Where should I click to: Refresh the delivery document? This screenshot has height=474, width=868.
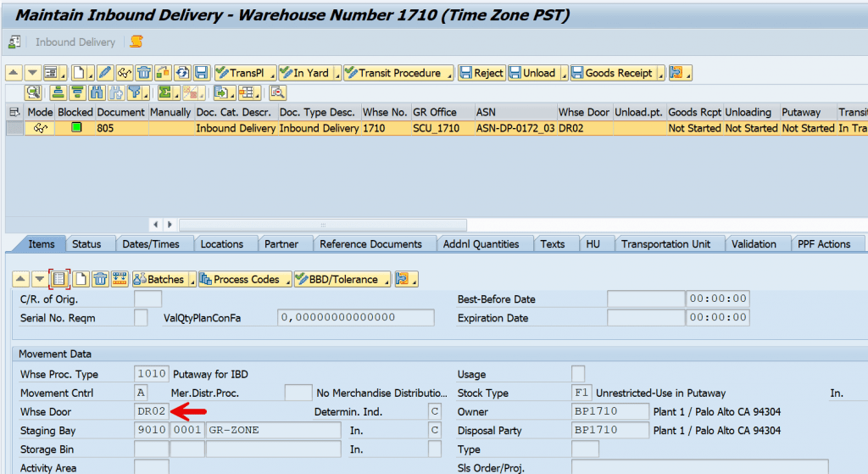(x=182, y=73)
